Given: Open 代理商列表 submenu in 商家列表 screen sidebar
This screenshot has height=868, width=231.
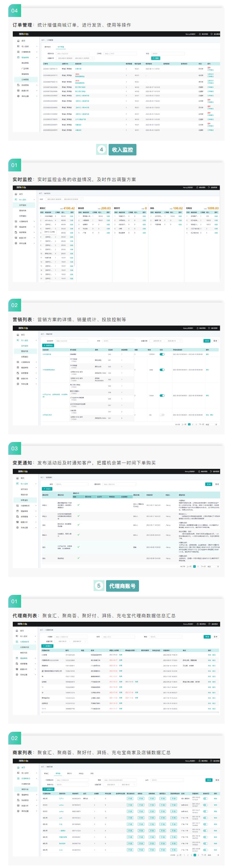Looking at the screenshot, I should 25,784.
